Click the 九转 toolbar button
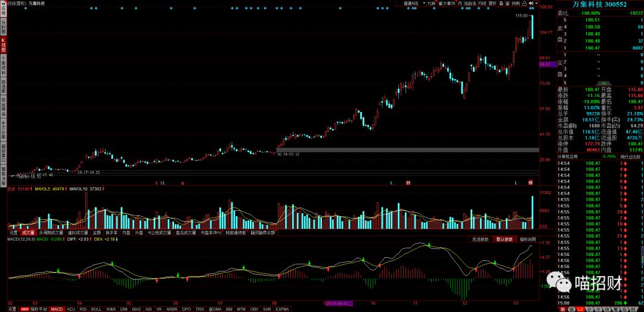Screen dimensions: 644x312 [432, 4]
